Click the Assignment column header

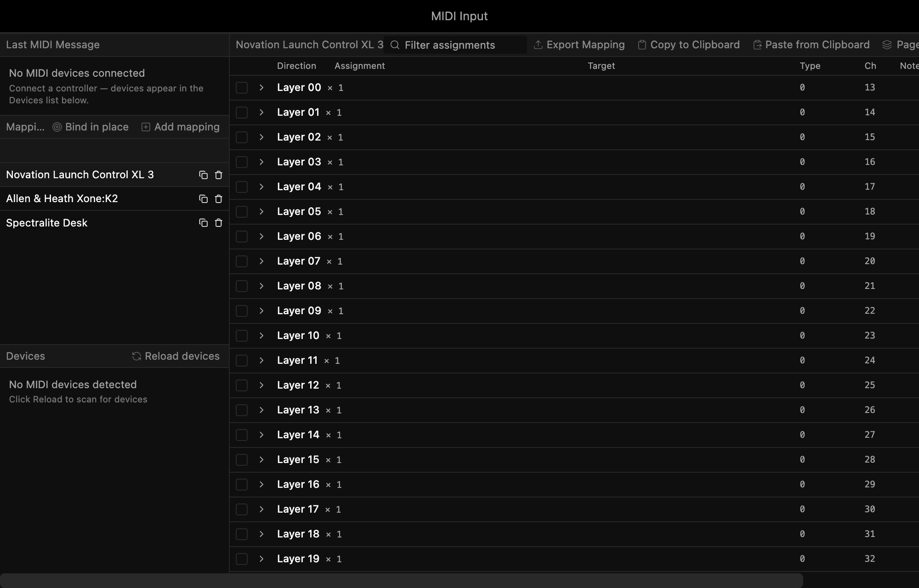[x=360, y=66]
